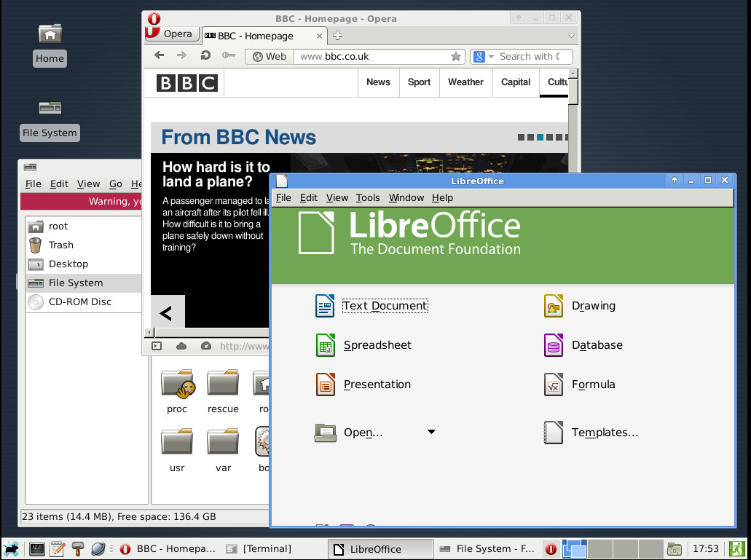Create a new Presentation
Viewport: 751px width, 560px height.
(363, 384)
